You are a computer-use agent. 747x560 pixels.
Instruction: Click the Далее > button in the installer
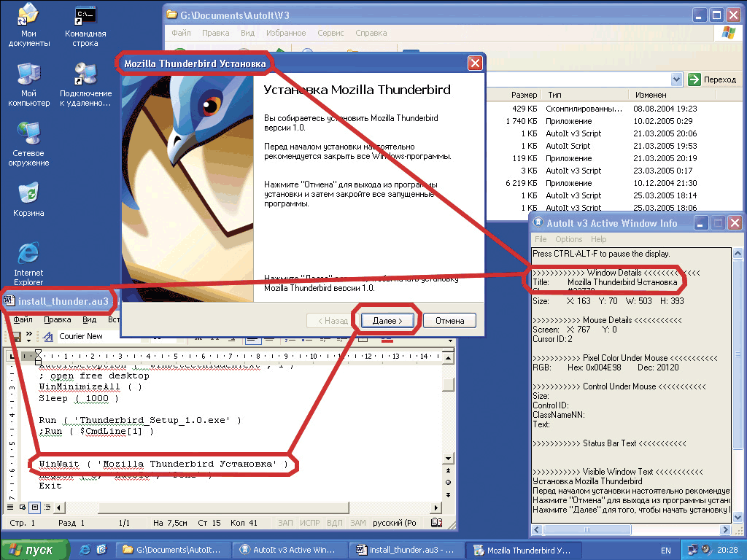coord(387,321)
